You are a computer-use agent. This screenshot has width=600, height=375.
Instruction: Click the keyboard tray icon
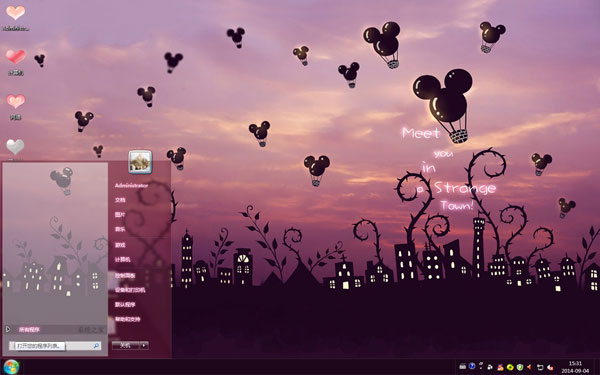[x=463, y=367]
